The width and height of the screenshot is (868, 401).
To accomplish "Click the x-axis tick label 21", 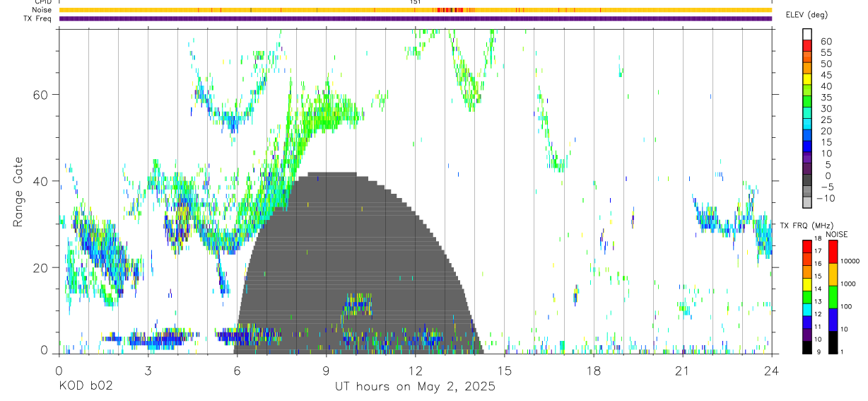I will pos(683,370).
